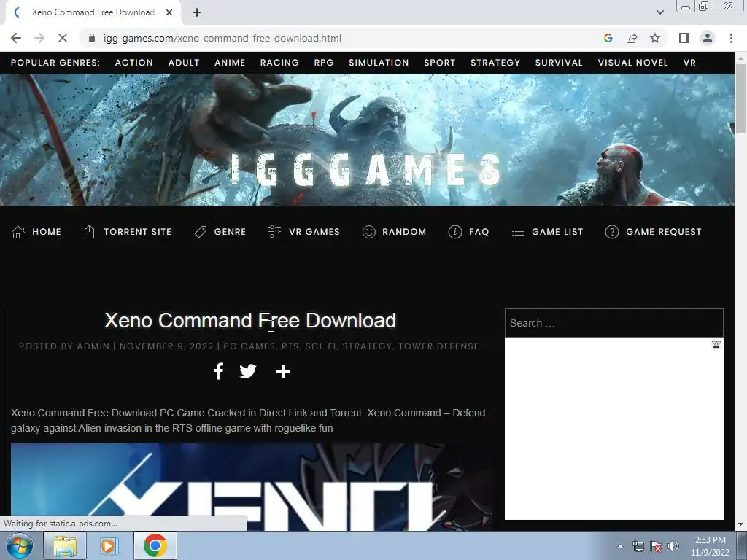Click the Random smiley icon
The height and width of the screenshot is (560, 747).
point(368,232)
